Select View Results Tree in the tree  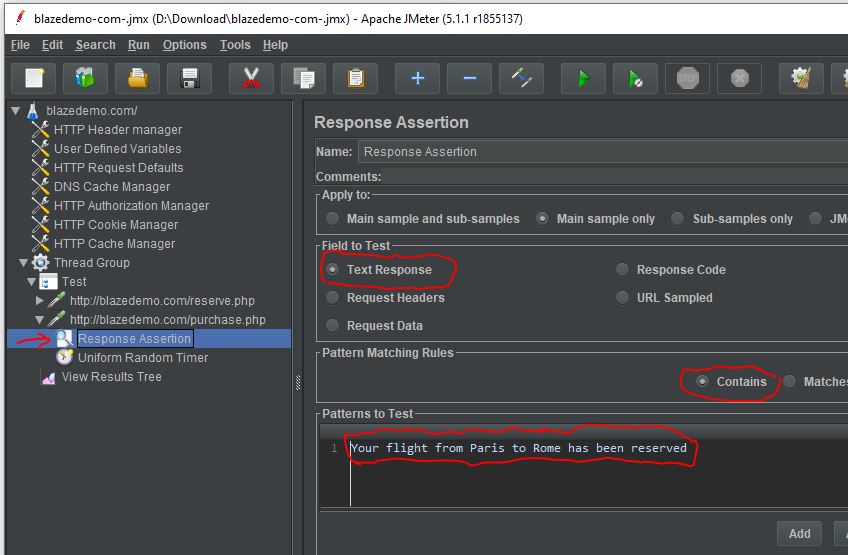110,377
